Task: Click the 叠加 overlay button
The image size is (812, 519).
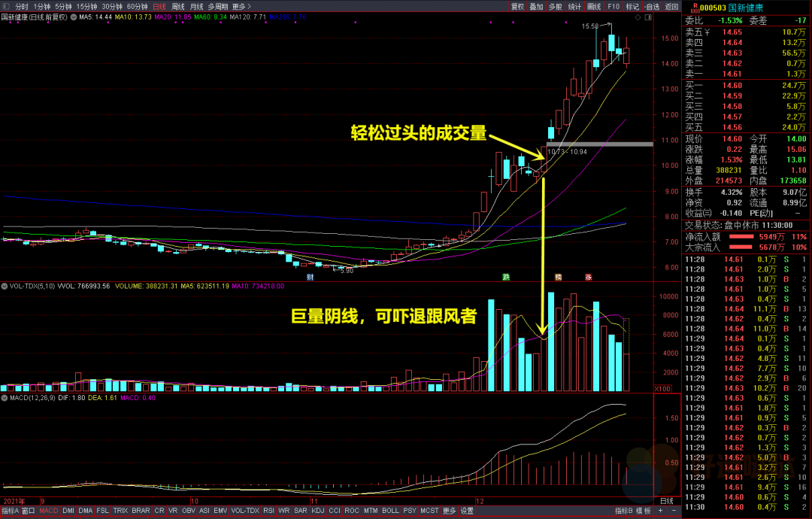Action: [537, 6]
